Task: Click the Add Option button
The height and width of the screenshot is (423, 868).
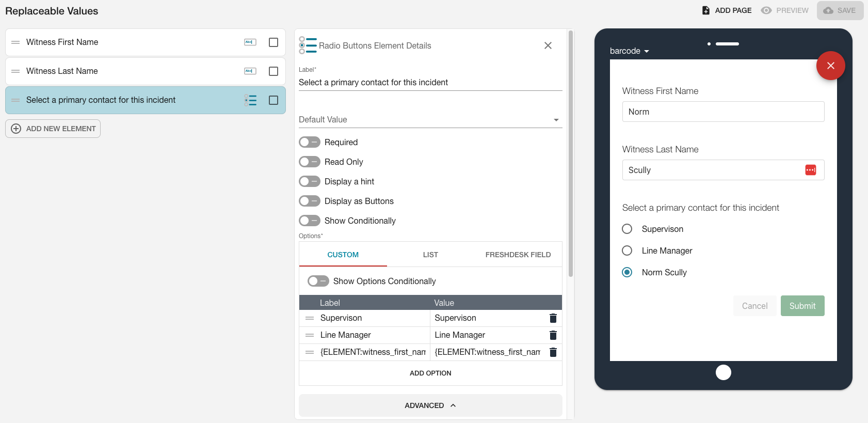Action: click(x=430, y=373)
